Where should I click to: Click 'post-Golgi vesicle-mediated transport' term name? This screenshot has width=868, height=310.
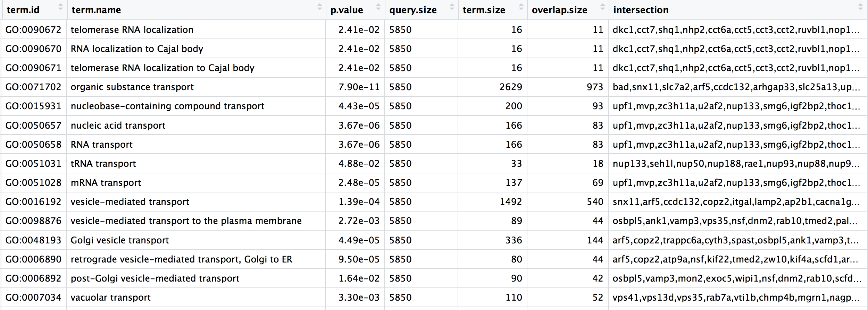(155, 278)
